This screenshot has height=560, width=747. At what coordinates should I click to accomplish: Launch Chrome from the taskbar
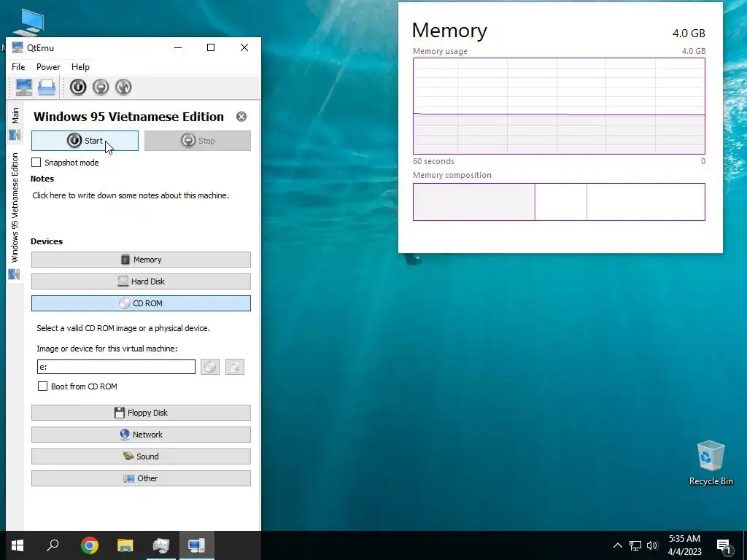90,545
